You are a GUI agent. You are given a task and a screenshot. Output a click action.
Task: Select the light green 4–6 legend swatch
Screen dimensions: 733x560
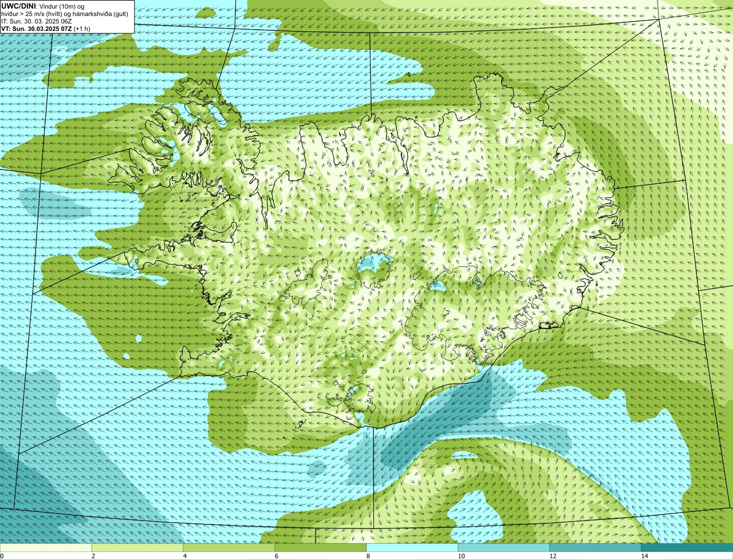tap(229, 547)
